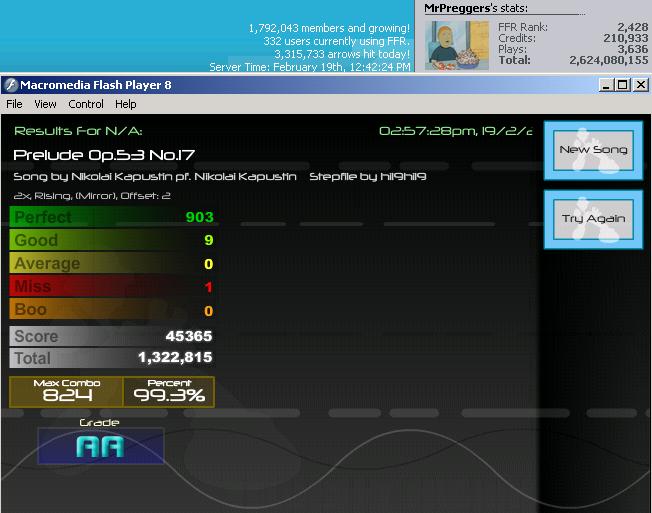Viewport: 652px width, 513px height.
Task: Open the File menu
Action: pos(14,104)
